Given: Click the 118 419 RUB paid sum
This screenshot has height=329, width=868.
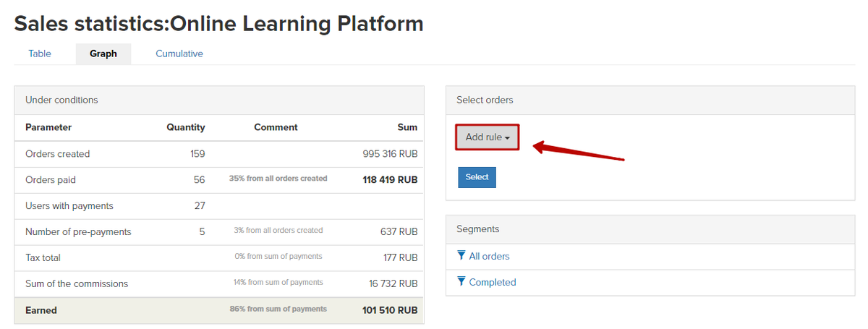Looking at the screenshot, I should 390,180.
